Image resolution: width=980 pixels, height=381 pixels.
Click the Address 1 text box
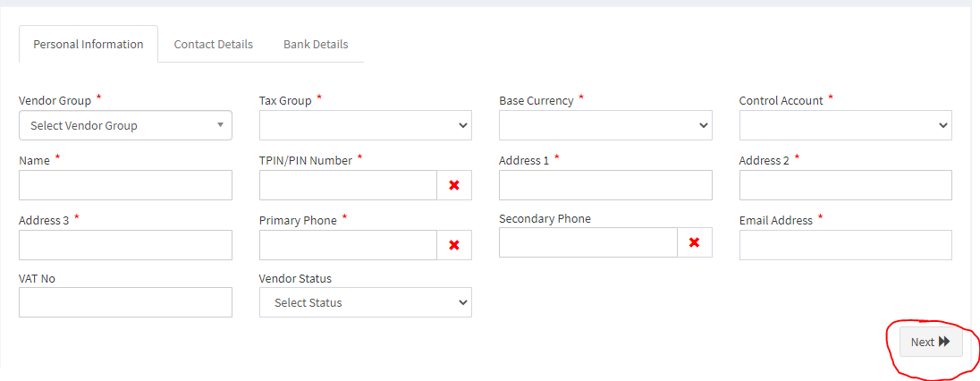[605, 185]
